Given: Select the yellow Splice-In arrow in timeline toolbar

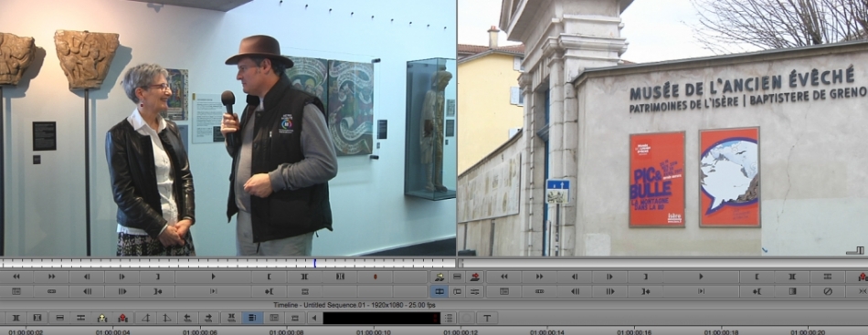Looking at the screenshot, I should tap(101, 318).
